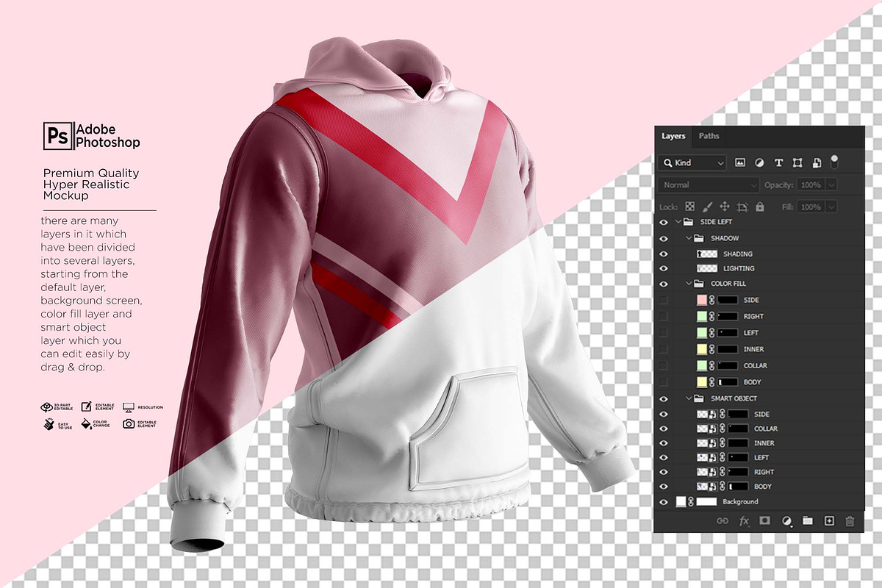Click pink color swatch of SIDE fill layer

click(702, 300)
